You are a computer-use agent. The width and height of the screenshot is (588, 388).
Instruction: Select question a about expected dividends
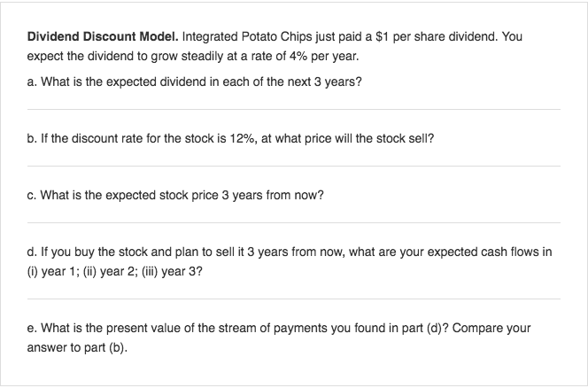pyautogui.click(x=194, y=81)
